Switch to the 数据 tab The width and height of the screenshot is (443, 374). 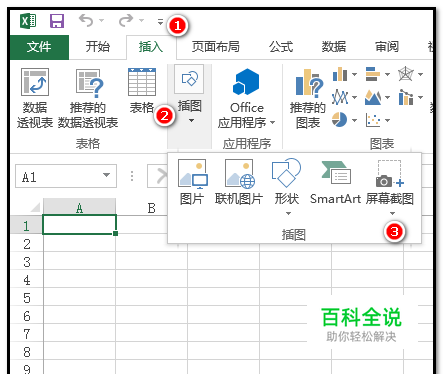[334, 47]
